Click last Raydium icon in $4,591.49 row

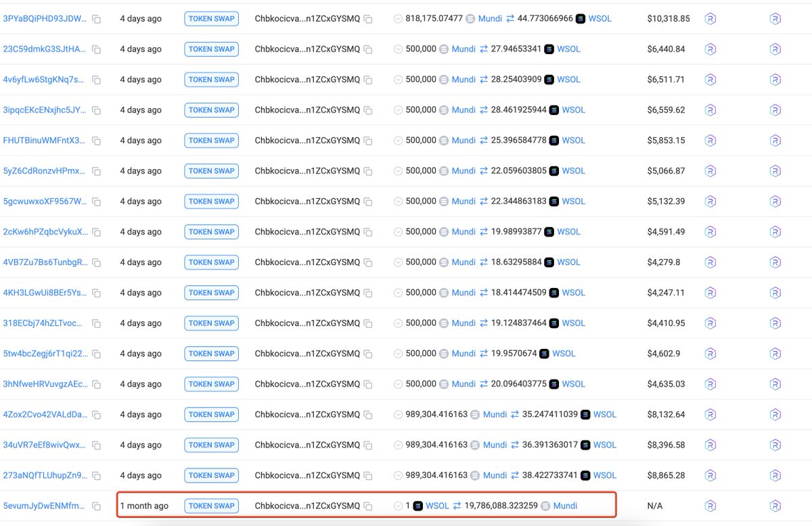775,232
